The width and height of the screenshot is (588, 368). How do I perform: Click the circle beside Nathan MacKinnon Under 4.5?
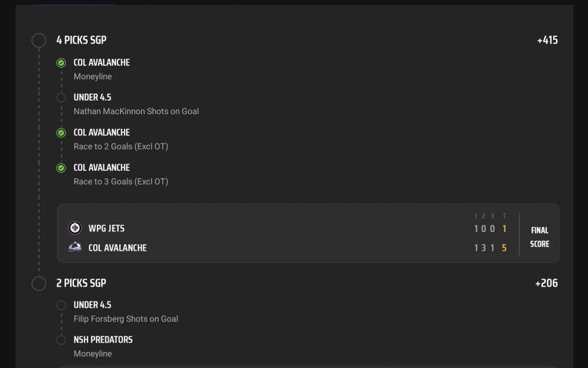coord(61,98)
